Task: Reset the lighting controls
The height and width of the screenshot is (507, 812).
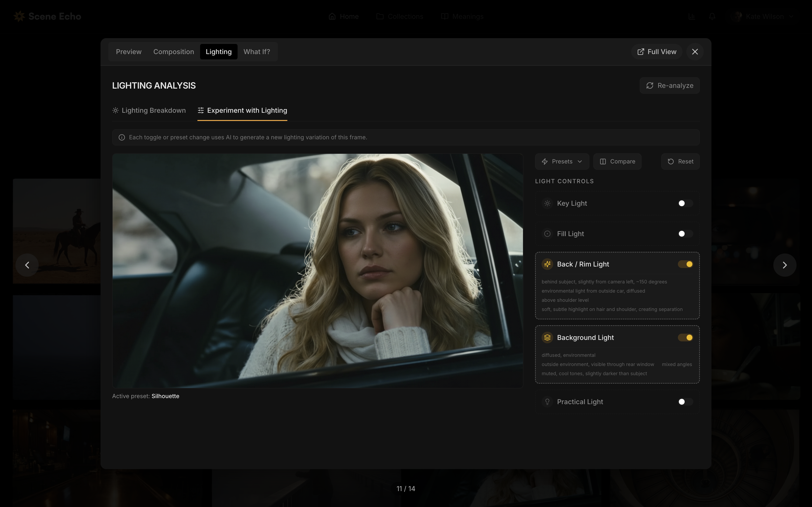Action: coord(680,162)
